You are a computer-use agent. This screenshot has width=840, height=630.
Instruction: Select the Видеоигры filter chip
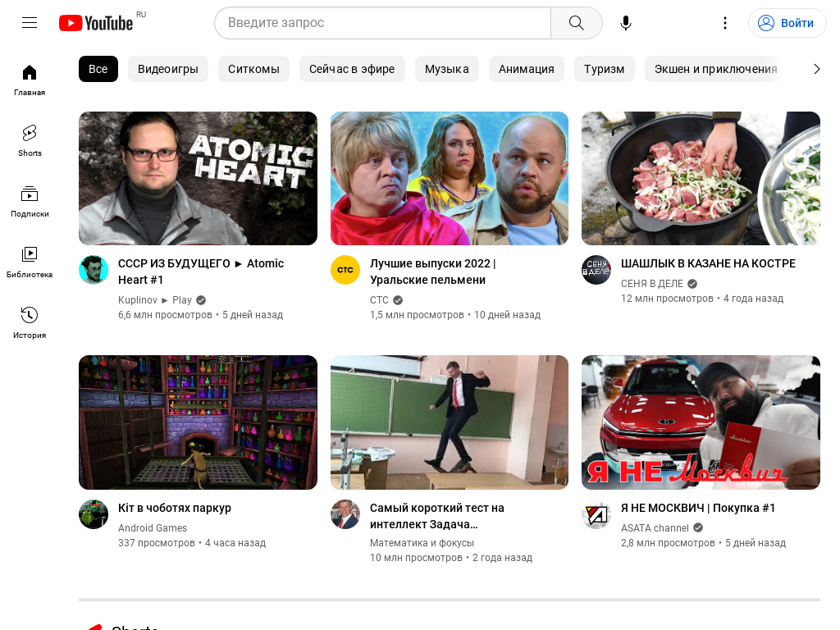(x=167, y=69)
